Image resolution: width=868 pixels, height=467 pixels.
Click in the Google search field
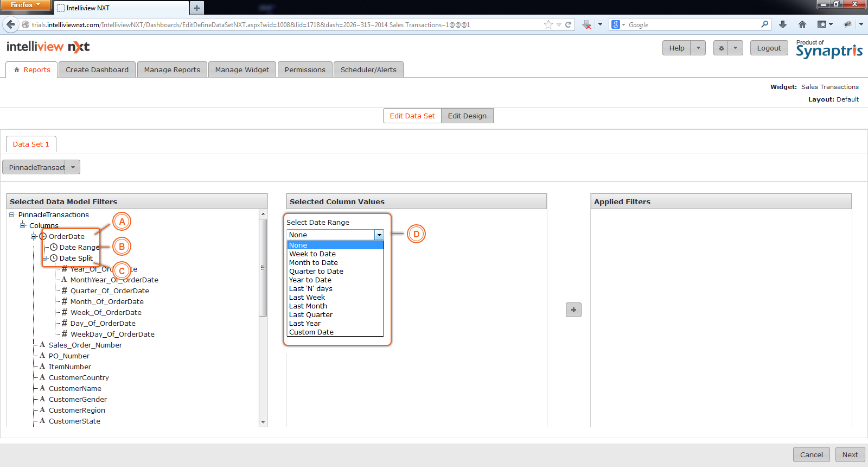693,25
